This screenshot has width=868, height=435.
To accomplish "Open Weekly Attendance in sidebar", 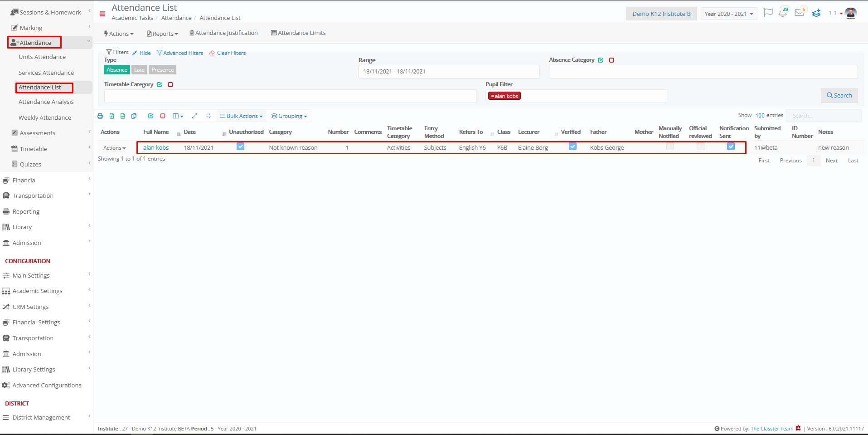I will (45, 118).
